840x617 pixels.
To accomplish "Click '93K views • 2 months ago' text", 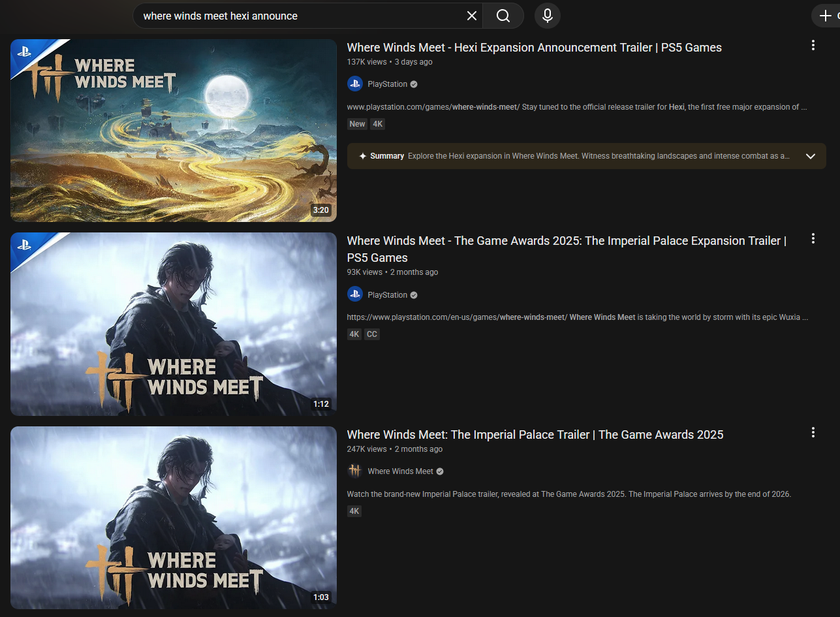I will 392,272.
